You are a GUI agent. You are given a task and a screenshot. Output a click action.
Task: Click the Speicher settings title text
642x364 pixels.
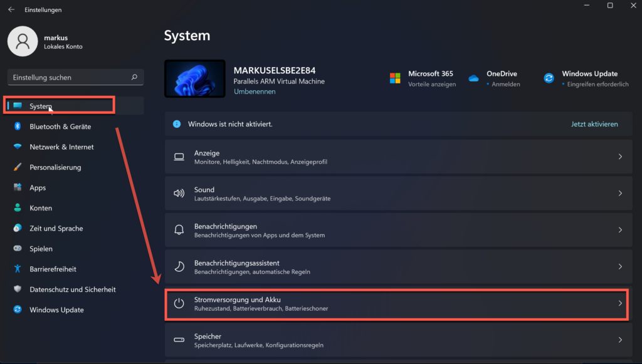(208, 336)
